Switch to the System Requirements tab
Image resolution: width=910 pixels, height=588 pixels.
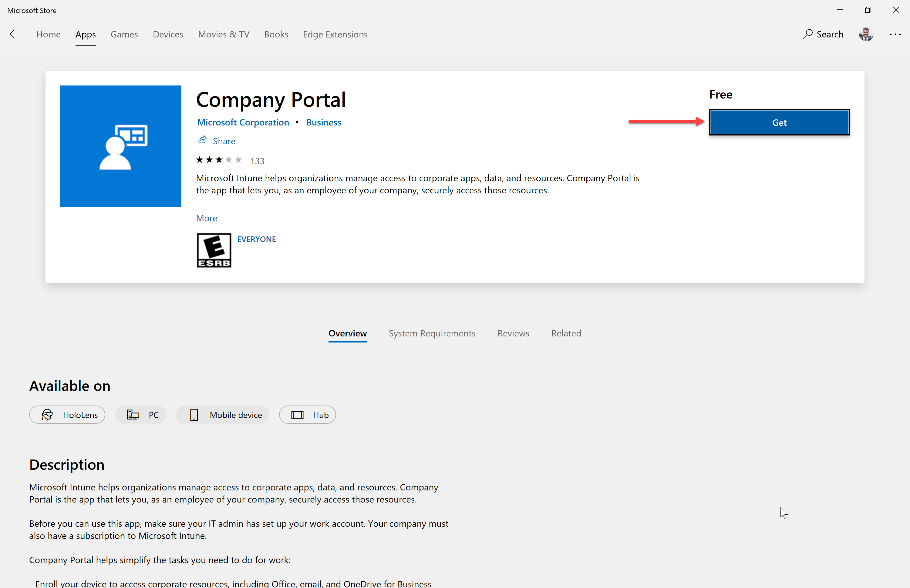pos(432,333)
